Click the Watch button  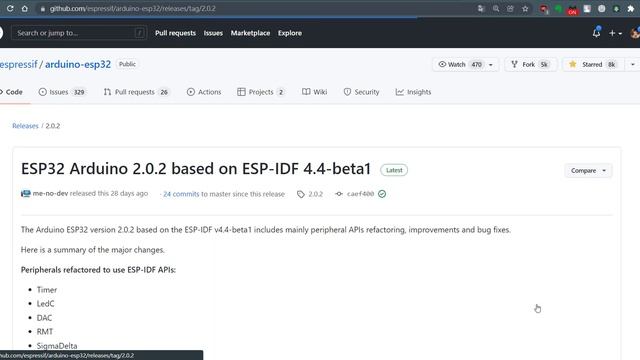click(x=460, y=64)
